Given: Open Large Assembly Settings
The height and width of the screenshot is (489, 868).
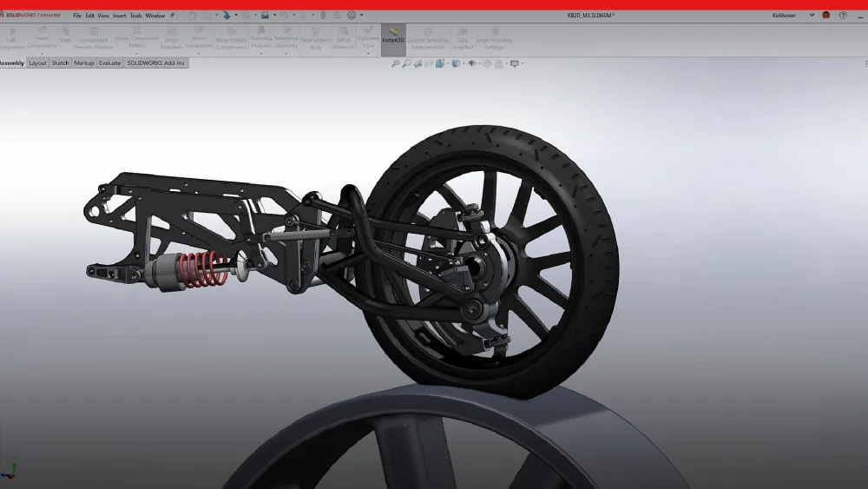Looking at the screenshot, I should pos(495,39).
